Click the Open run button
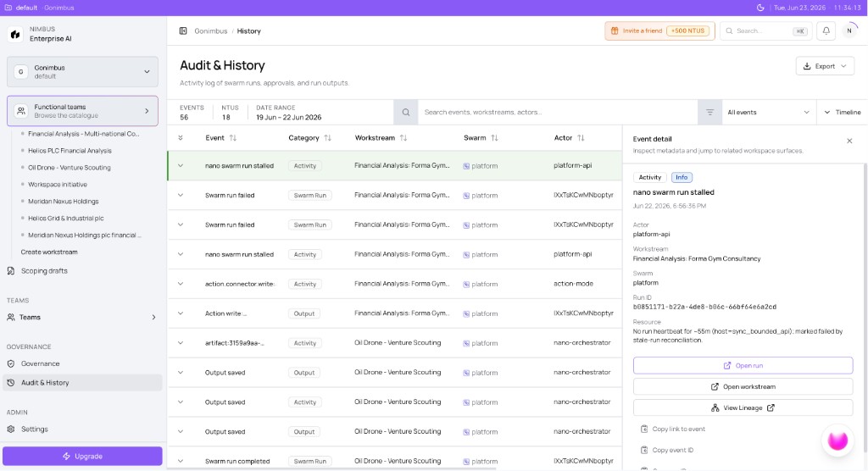Image resolution: width=868 pixels, height=471 pixels. click(743, 366)
